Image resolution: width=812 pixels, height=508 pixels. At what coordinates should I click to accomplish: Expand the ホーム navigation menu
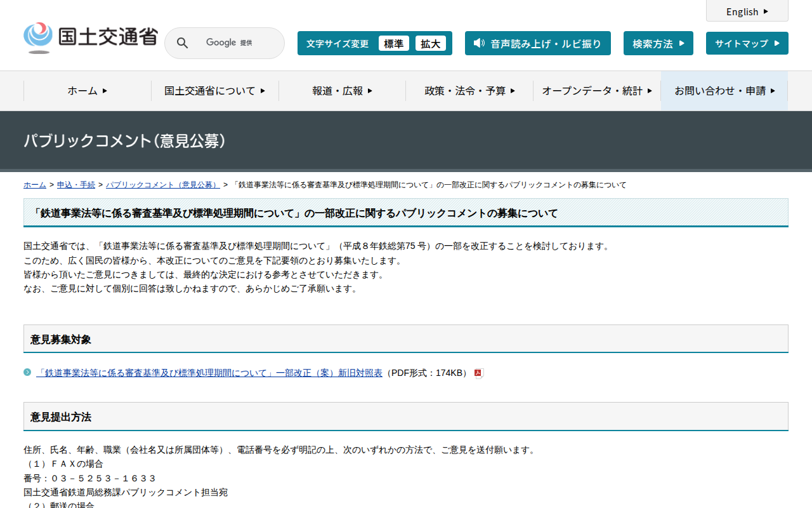tap(88, 91)
